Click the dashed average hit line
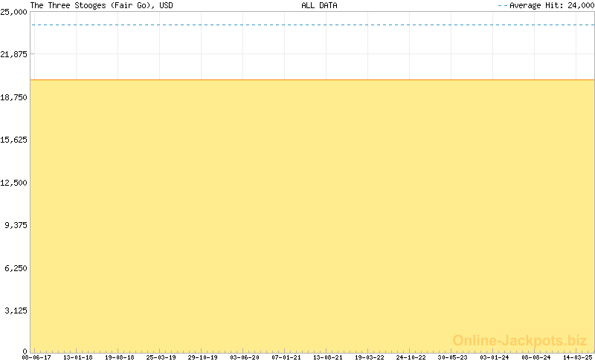 312,25
